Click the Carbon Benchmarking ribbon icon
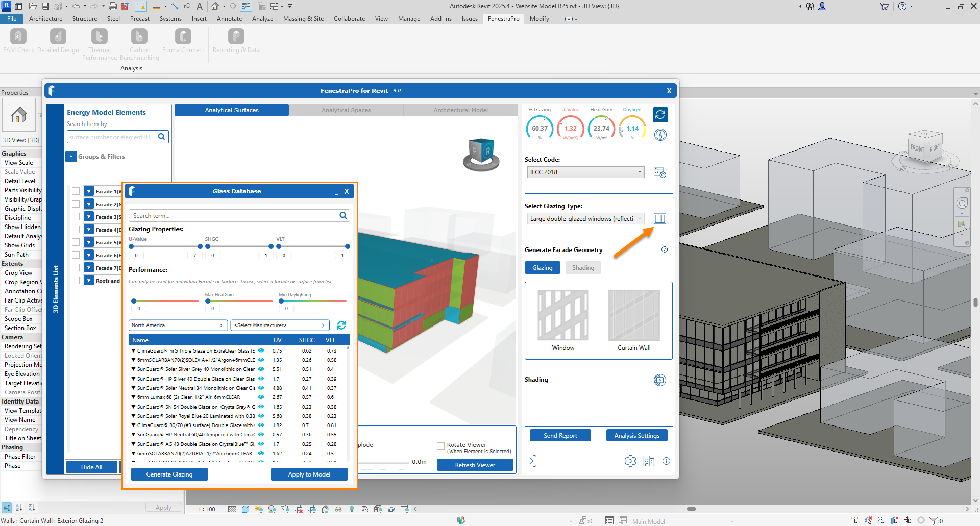 139,37
